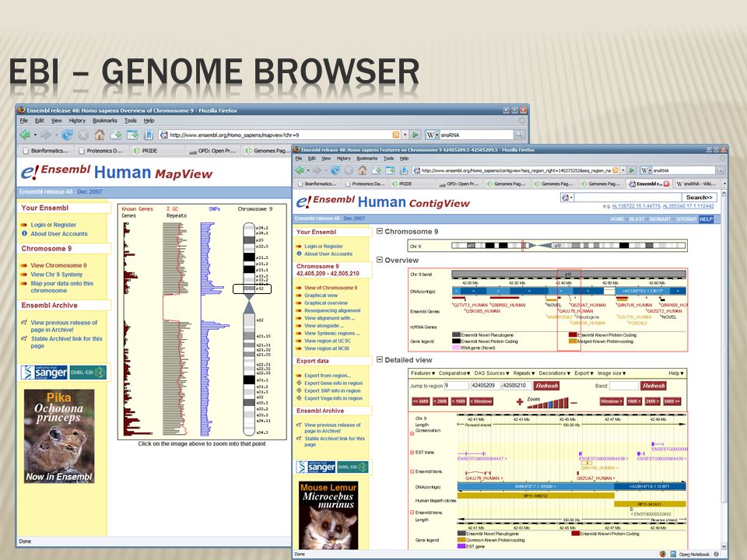The height and width of the screenshot is (560, 747).
Task: Click Zoom out minus icon in Detailed view
Action: (574, 403)
